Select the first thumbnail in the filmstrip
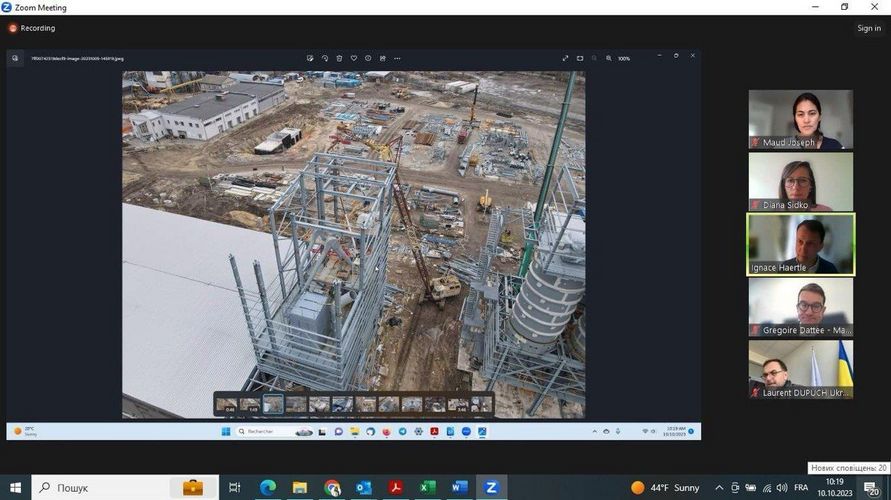This screenshot has height=500, width=891. 227,404
